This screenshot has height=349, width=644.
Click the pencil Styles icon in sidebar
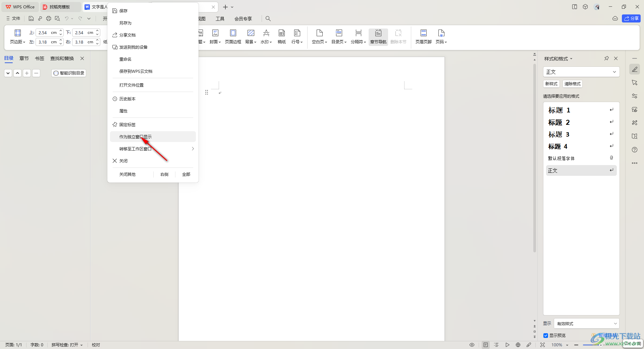click(635, 69)
